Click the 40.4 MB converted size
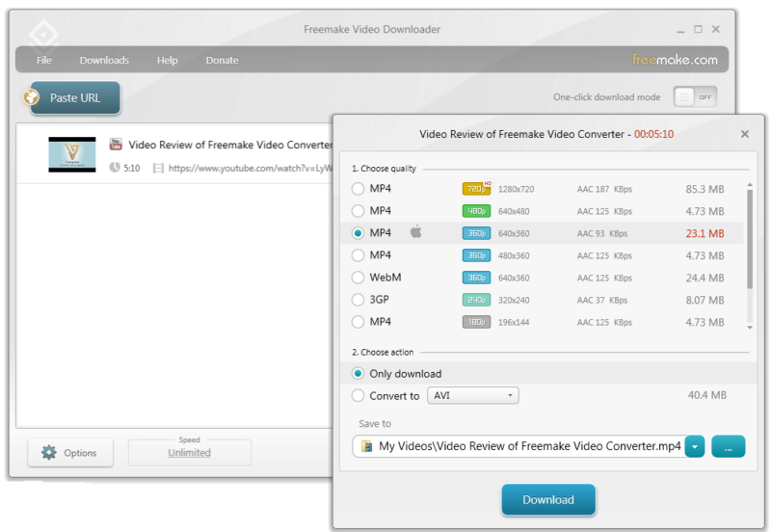 tap(707, 395)
